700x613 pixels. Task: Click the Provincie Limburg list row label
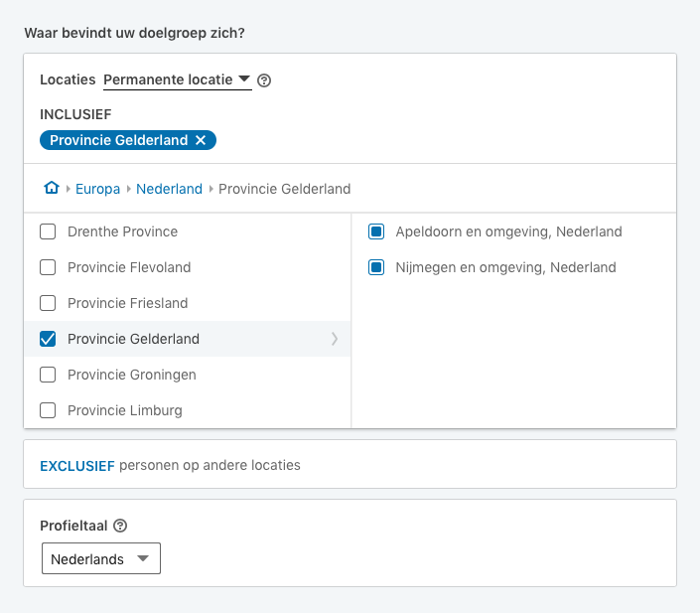[125, 410]
